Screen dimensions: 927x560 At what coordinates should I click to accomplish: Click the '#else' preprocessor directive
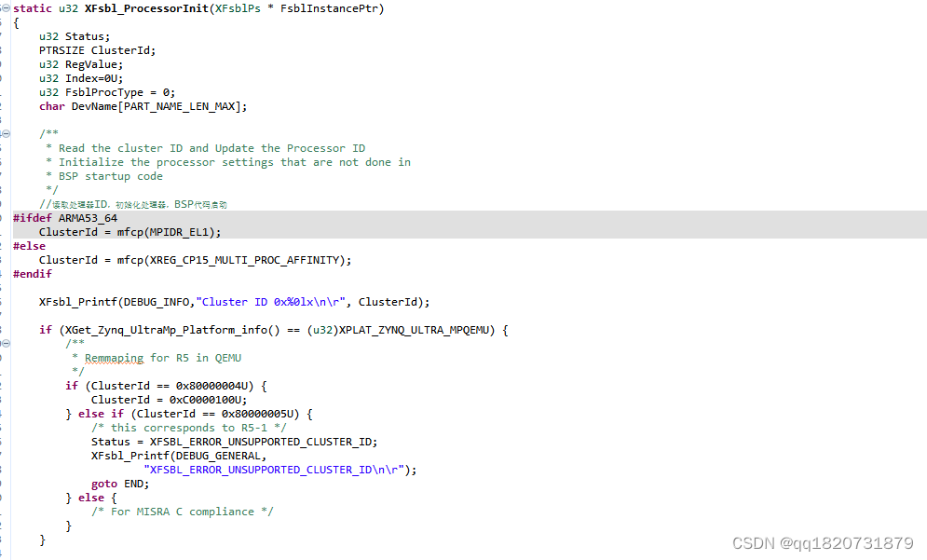(x=29, y=246)
